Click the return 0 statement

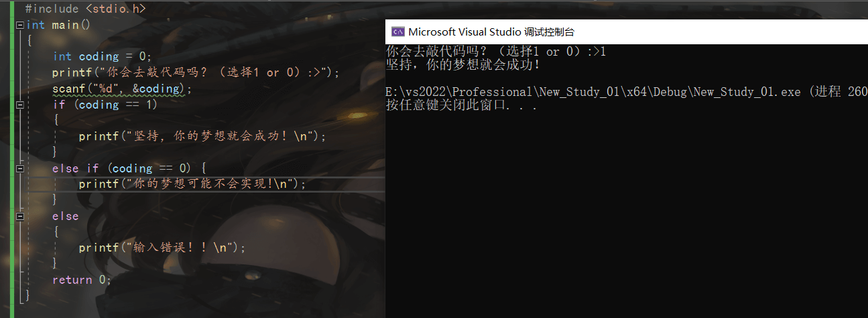click(82, 280)
